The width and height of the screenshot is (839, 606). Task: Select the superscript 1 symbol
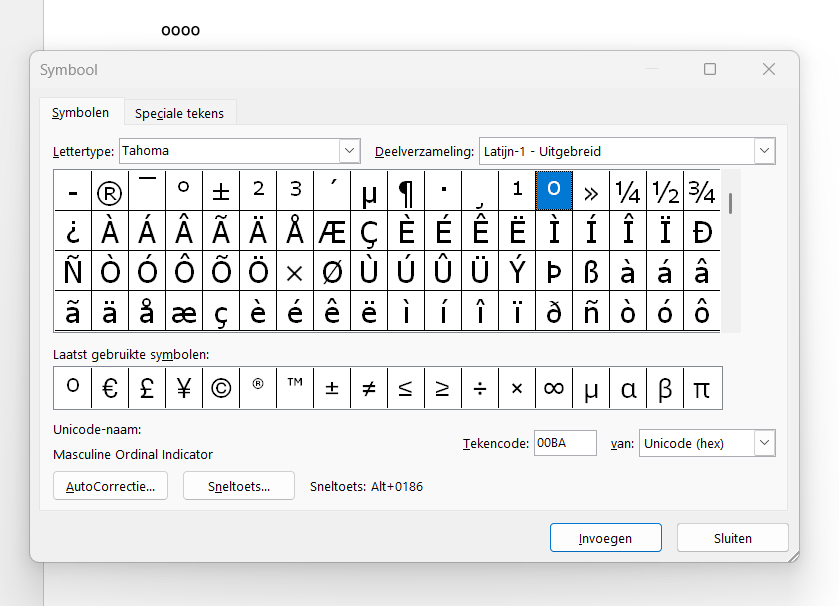pyautogui.click(x=517, y=191)
